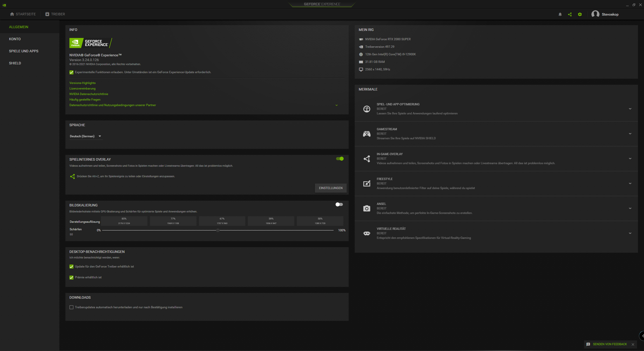
Task: Click the share icon beside Alt+Z hint
Action: coord(72,177)
